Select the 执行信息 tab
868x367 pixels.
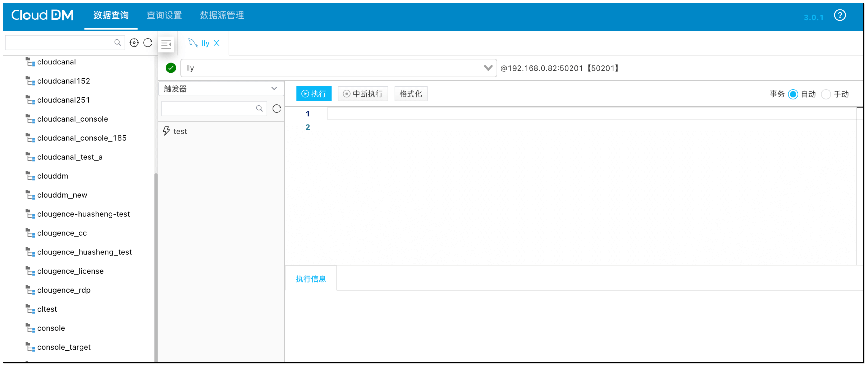(310, 279)
